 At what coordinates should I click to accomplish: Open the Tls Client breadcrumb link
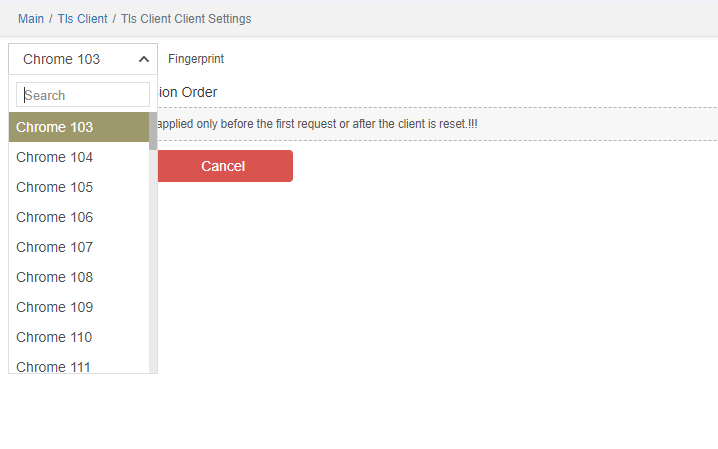tap(82, 19)
